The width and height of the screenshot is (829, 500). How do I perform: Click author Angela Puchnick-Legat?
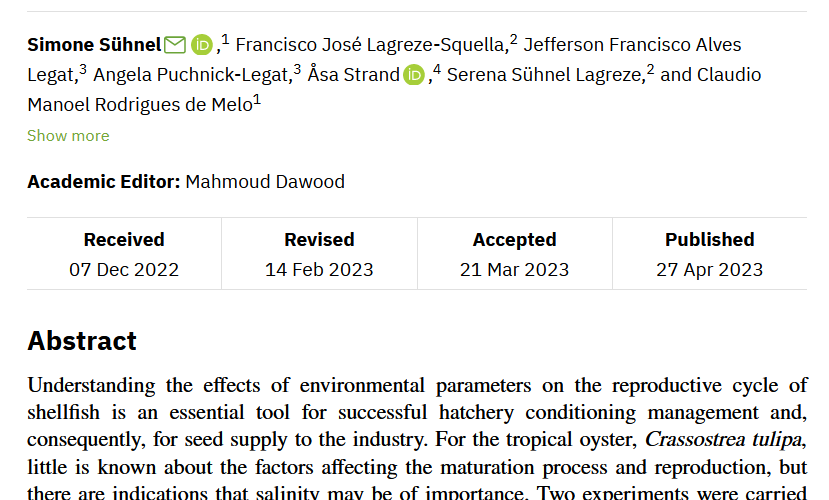[x=192, y=75]
